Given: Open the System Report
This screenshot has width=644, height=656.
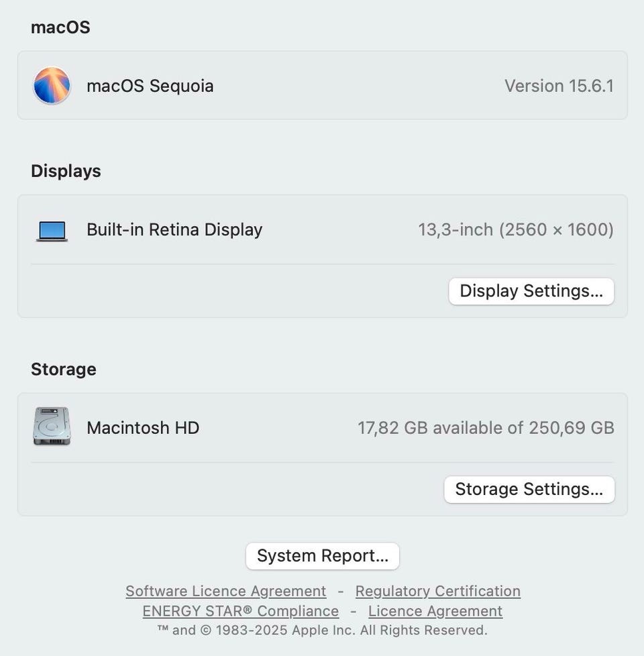Looking at the screenshot, I should pyautogui.click(x=323, y=556).
